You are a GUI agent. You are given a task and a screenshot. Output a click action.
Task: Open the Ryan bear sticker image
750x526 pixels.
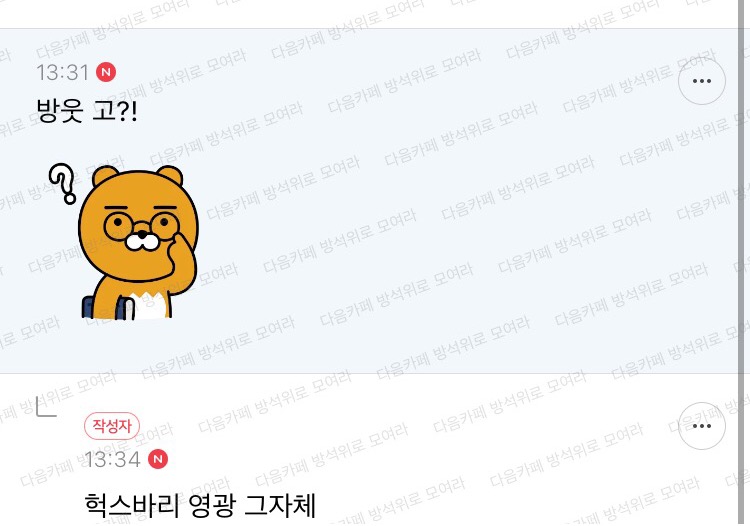123,241
